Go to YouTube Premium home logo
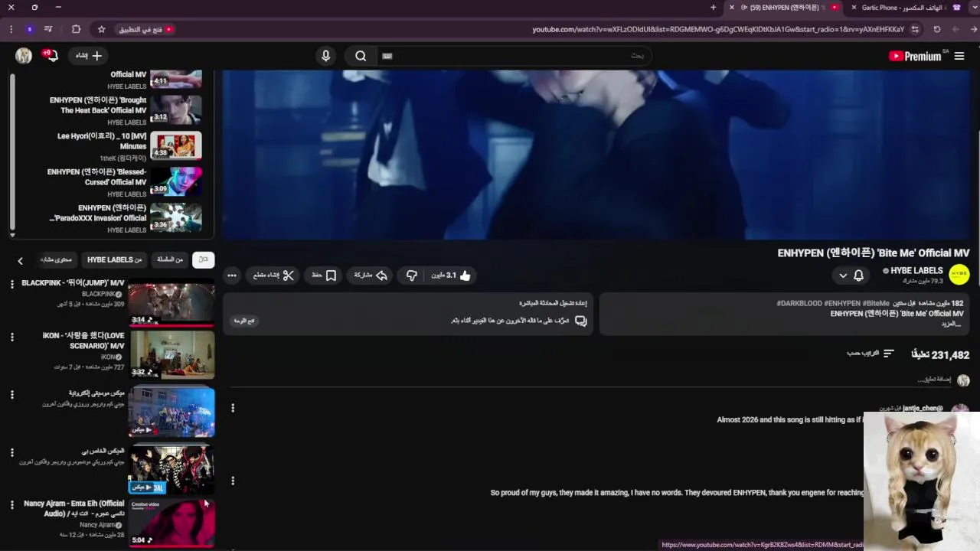Image resolution: width=980 pixels, height=551 pixels. (915, 56)
